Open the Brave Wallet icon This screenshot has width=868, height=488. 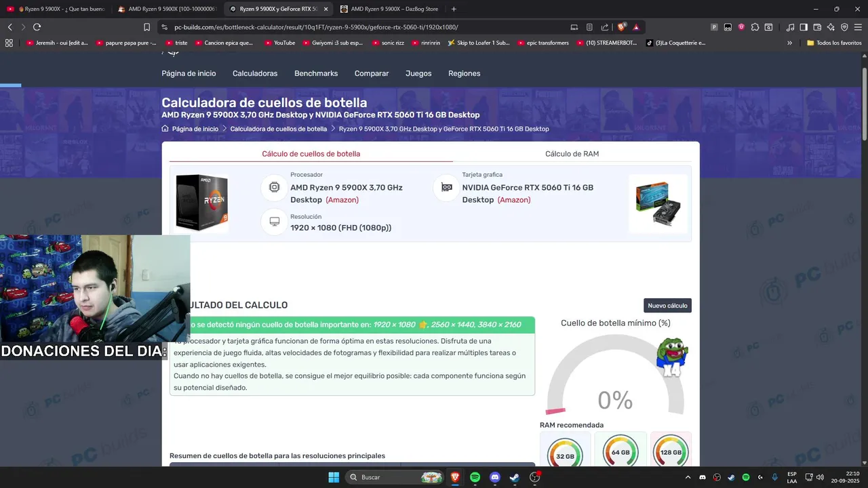point(817,27)
